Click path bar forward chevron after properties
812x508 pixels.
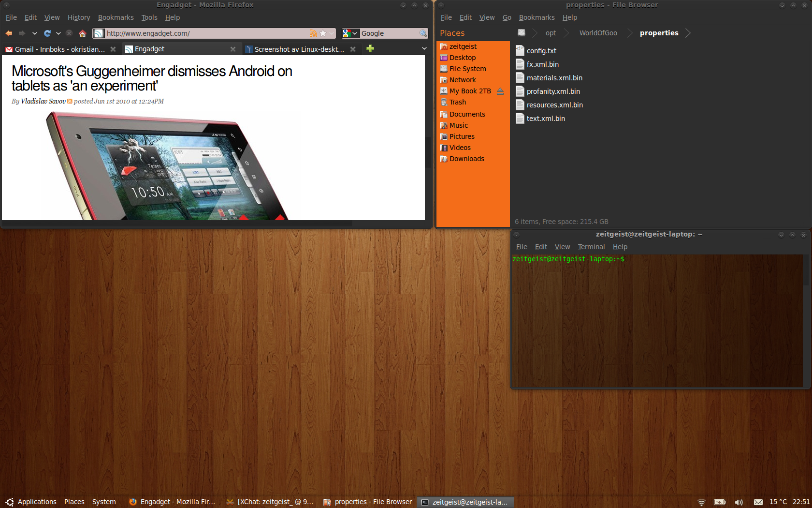(x=688, y=33)
